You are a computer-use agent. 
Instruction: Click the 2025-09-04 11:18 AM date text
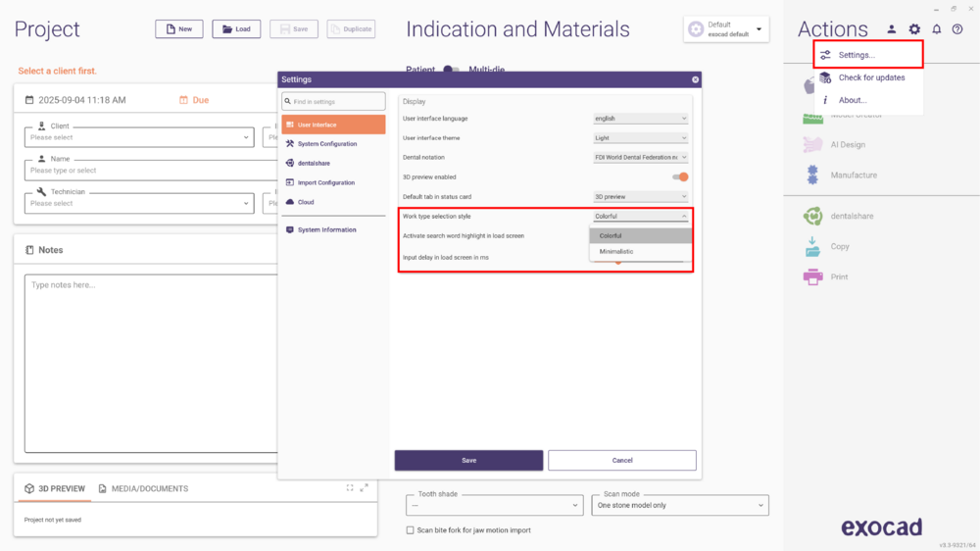tap(82, 100)
